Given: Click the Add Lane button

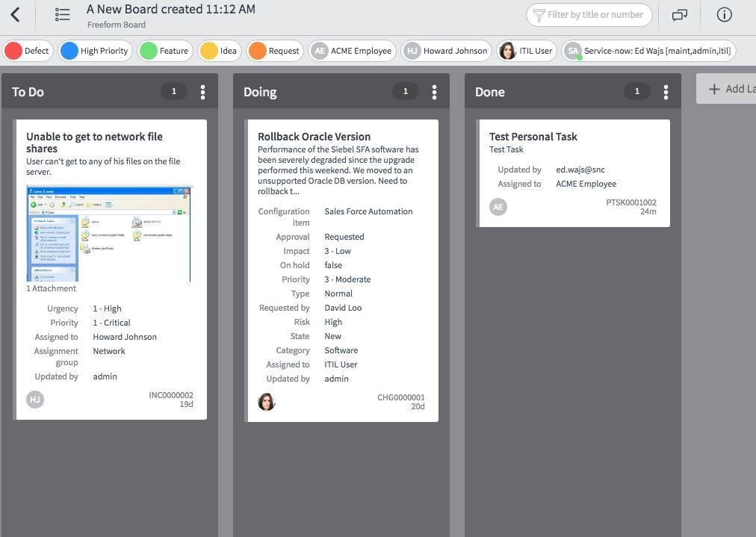Looking at the screenshot, I should coord(726,89).
